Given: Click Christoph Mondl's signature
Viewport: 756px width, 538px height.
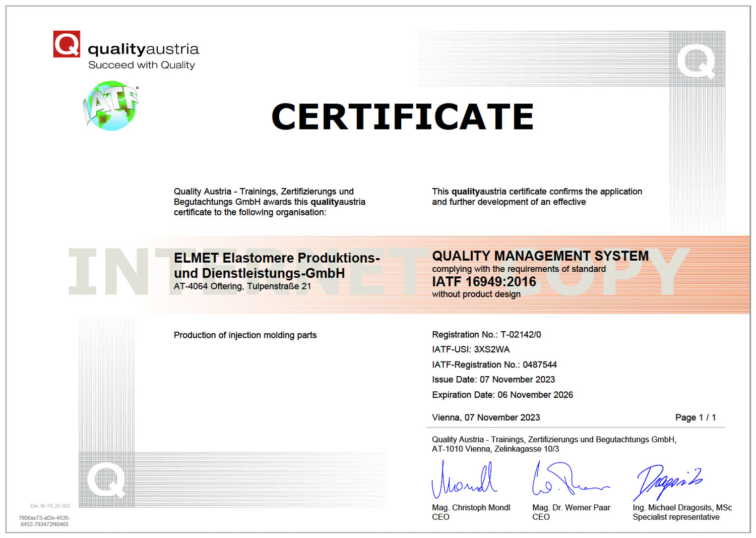Looking at the screenshot, I should tap(464, 480).
